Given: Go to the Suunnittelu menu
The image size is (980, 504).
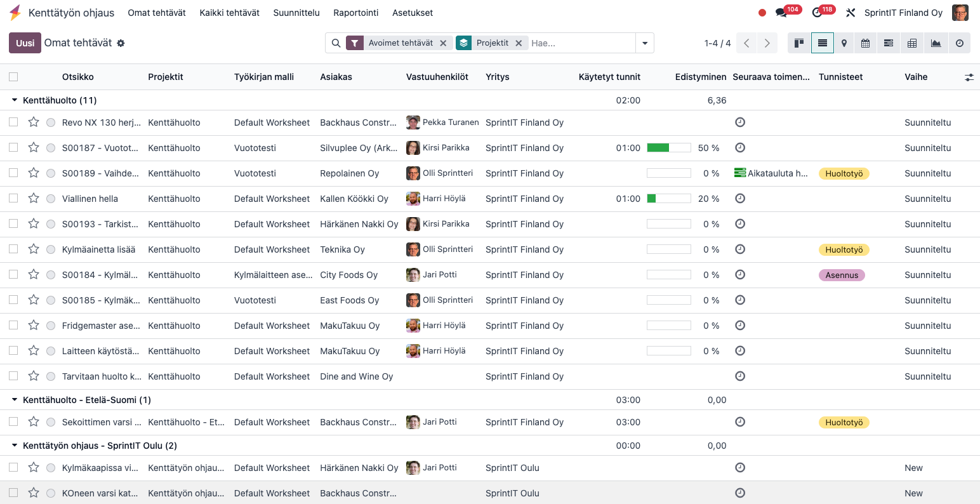Looking at the screenshot, I should (x=296, y=13).
